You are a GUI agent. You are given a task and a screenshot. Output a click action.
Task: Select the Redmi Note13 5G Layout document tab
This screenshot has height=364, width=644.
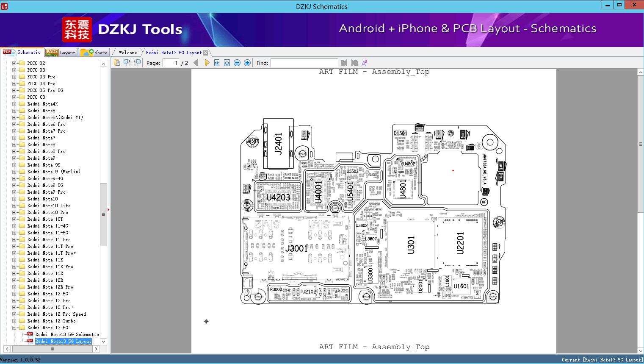point(174,53)
